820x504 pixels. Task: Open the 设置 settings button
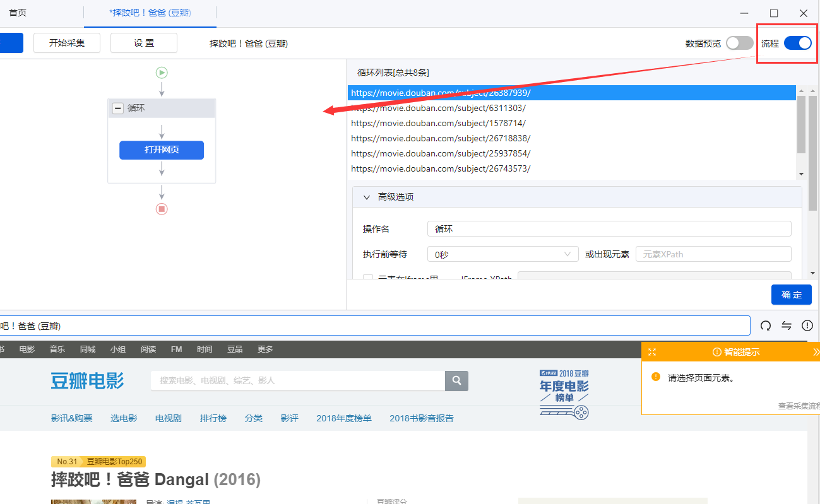pos(144,43)
